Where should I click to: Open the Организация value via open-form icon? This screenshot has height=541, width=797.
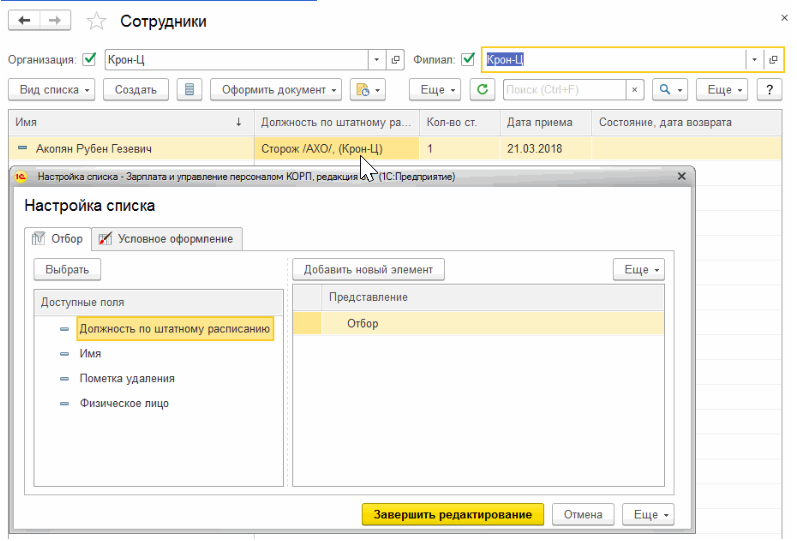395,59
